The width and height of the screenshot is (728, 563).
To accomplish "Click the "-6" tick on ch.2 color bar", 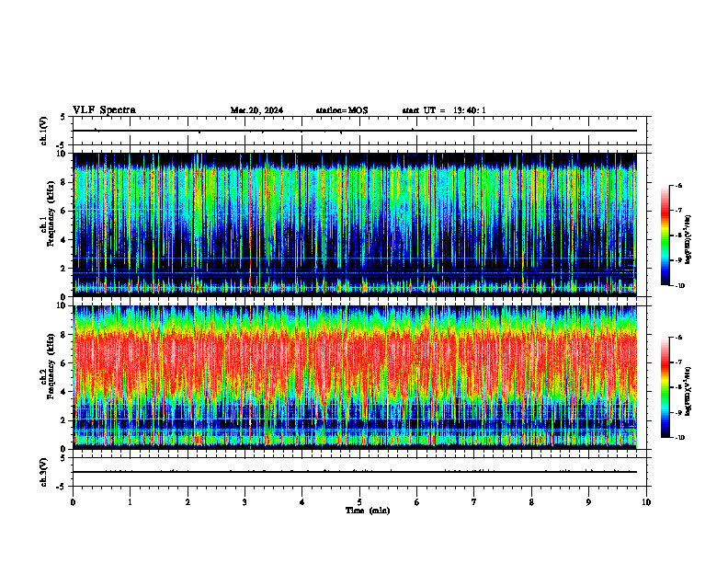I will [x=678, y=338].
